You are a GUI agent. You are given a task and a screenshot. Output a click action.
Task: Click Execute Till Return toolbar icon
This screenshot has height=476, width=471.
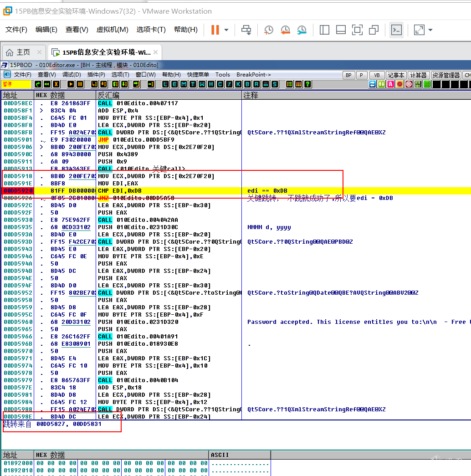click(x=136, y=84)
